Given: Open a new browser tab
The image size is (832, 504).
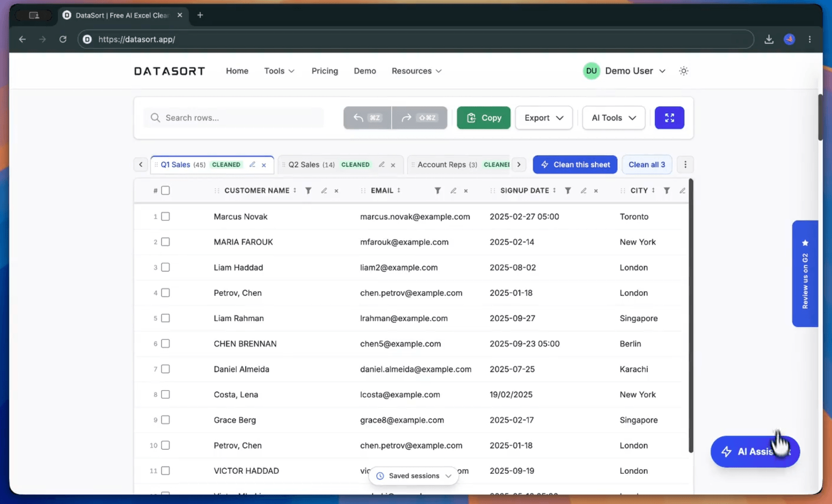Looking at the screenshot, I should [200, 15].
